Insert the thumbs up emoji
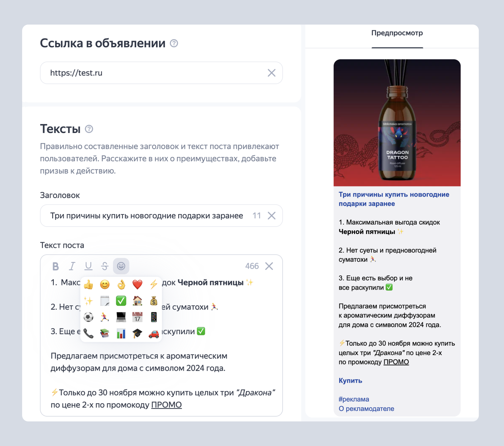This screenshot has height=446, width=504. (x=89, y=285)
